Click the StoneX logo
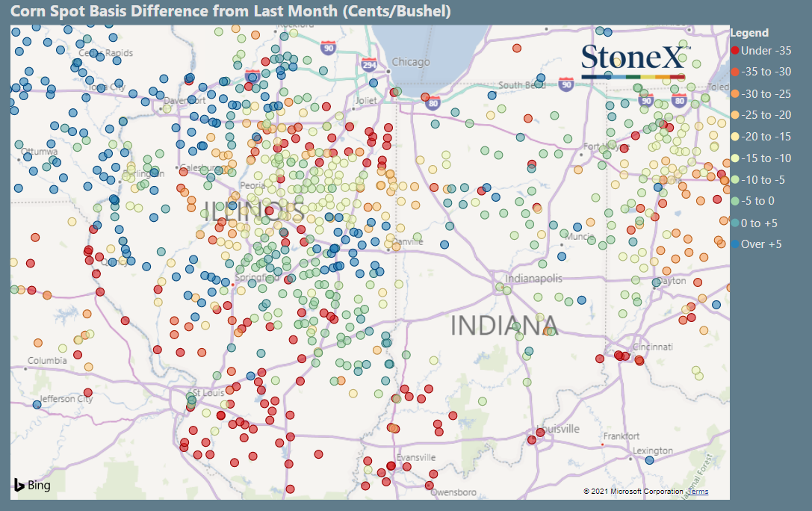The image size is (812, 511). (x=636, y=61)
